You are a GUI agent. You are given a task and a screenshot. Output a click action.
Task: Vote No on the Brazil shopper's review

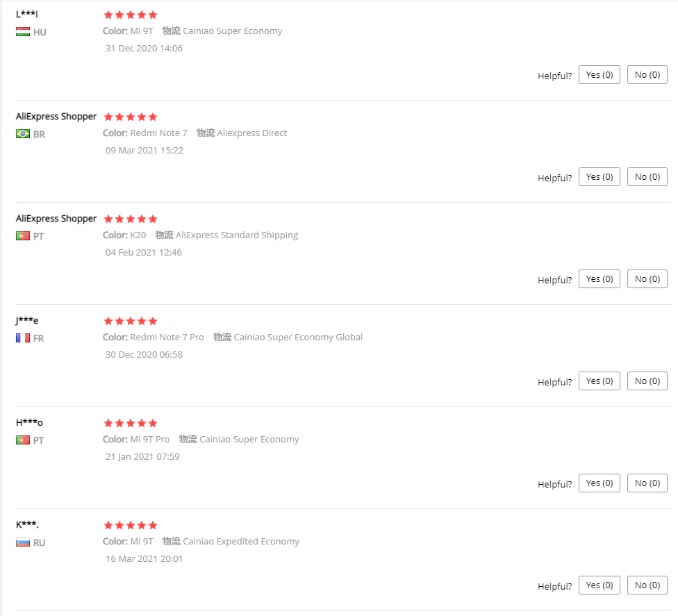(647, 177)
